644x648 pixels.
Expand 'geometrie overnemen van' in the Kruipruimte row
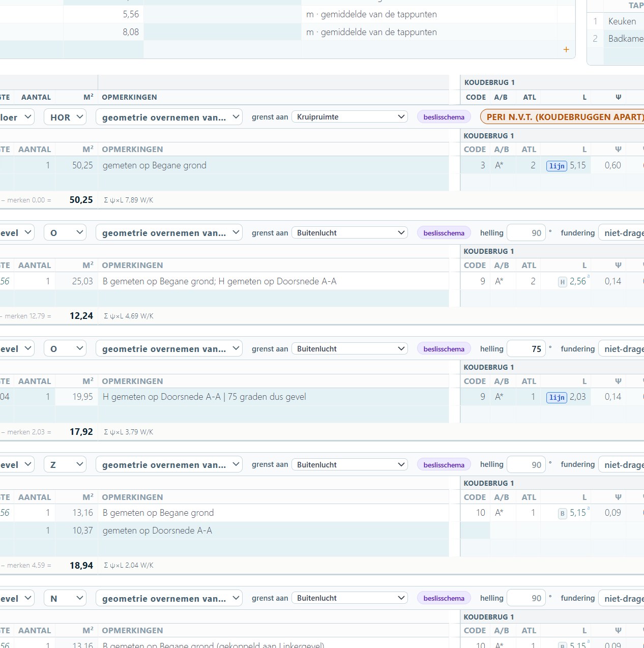point(169,117)
